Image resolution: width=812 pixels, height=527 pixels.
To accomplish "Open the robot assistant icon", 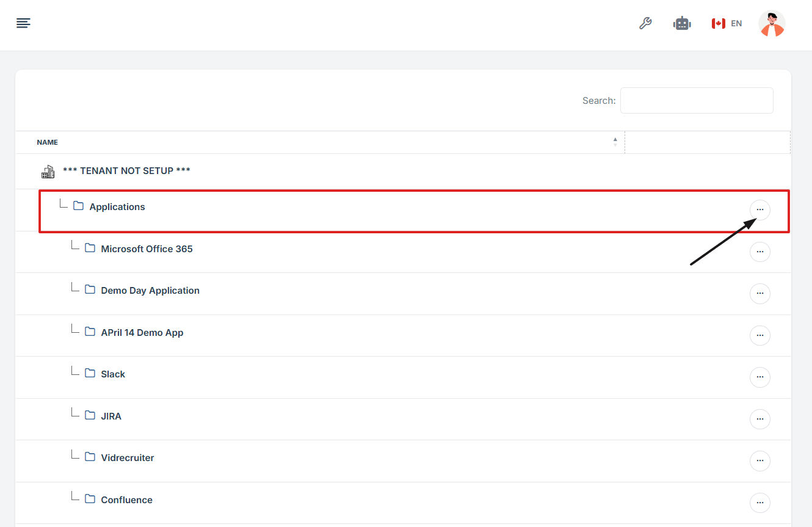I will (x=682, y=23).
